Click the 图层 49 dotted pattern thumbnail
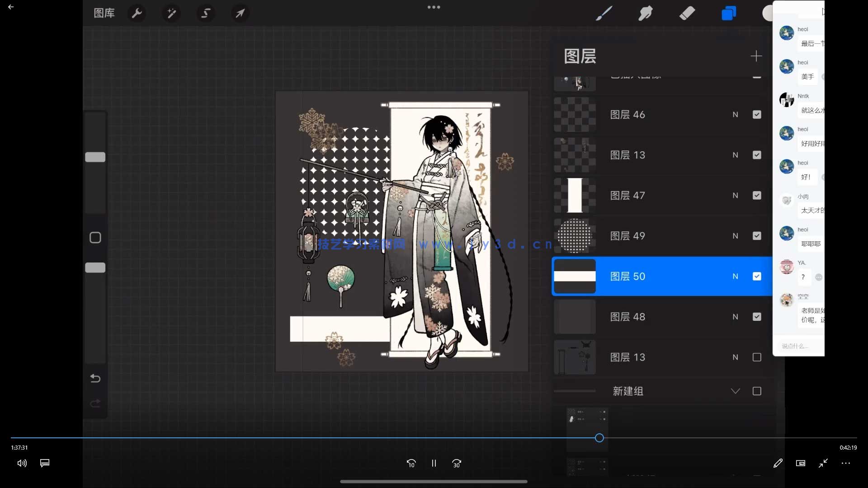The image size is (868, 488). tap(575, 236)
